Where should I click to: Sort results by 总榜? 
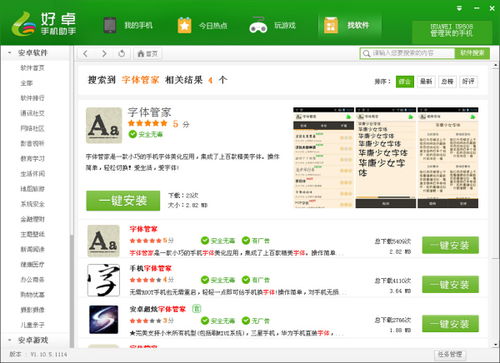point(447,81)
